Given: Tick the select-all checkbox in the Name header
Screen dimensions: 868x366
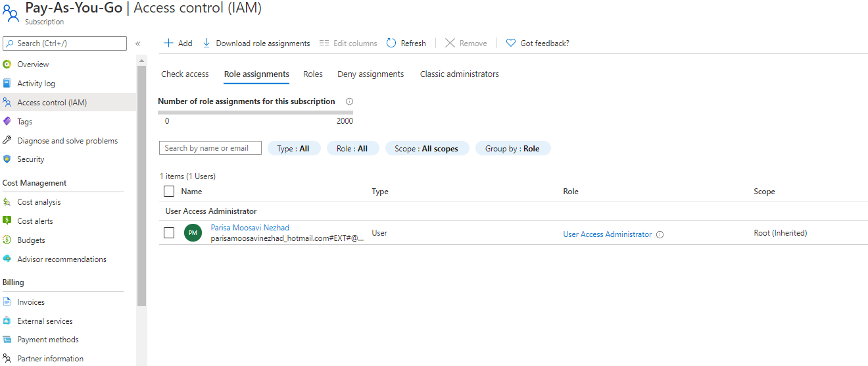Looking at the screenshot, I should (x=169, y=192).
